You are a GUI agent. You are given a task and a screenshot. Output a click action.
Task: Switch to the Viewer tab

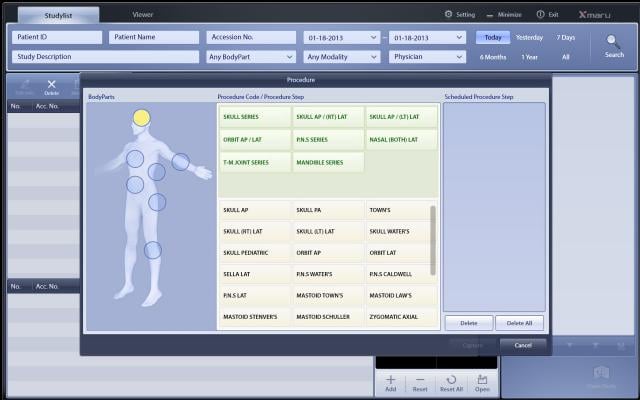click(x=143, y=15)
